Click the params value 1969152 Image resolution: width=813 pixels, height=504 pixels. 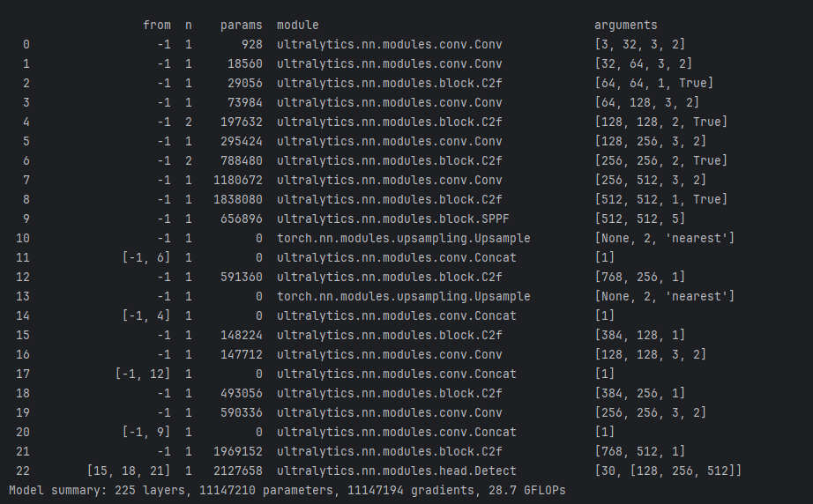[238, 452]
